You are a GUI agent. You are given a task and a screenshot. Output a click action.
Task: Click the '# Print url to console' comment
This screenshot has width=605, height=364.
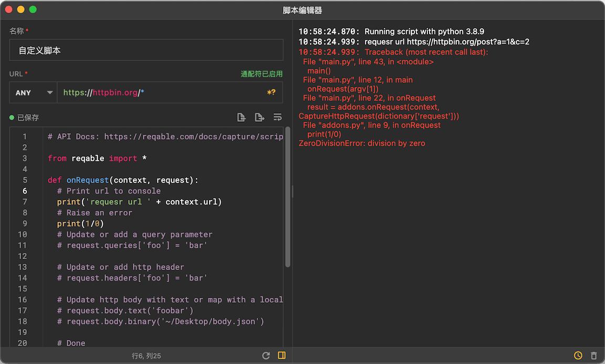click(x=109, y=191)
